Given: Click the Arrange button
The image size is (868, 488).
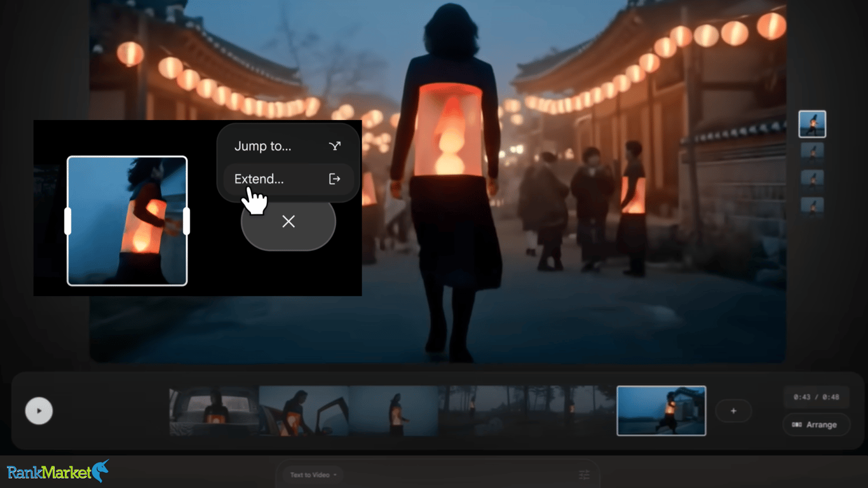Looking at the screenshot, I should coord(816,424).
